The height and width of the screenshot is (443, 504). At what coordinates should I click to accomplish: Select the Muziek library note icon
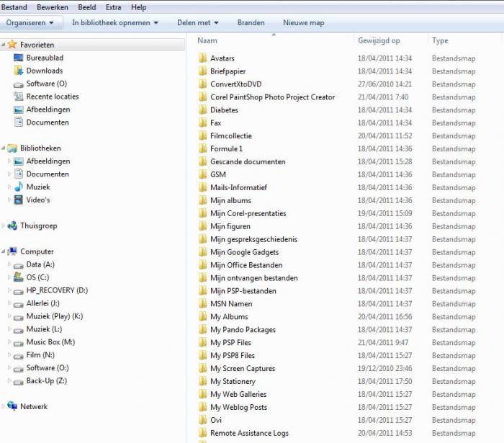point(19,187)
